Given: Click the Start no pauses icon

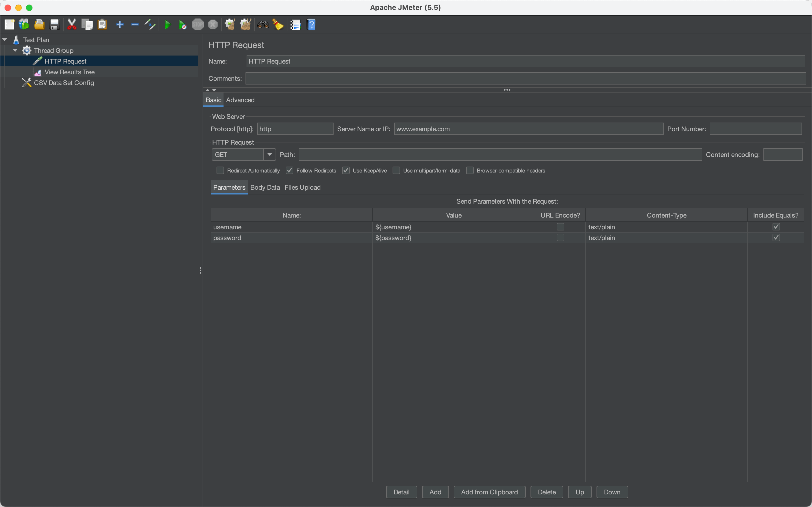Looking at the screenshot, I should coord(182,24).
